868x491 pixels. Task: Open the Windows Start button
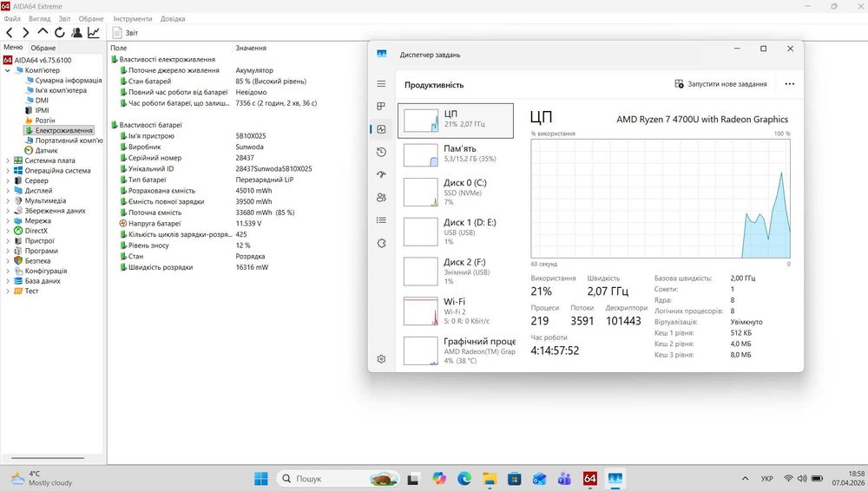[x=260, y=478]
